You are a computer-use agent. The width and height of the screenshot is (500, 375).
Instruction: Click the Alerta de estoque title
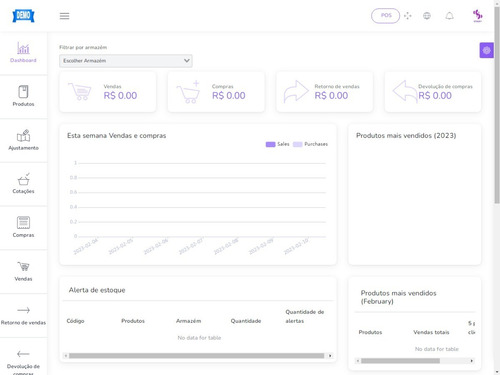97,290
